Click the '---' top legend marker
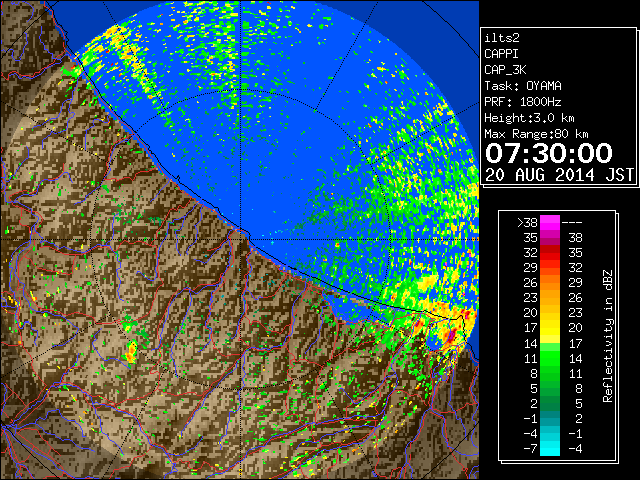The image size is (640, 480). 572,223
